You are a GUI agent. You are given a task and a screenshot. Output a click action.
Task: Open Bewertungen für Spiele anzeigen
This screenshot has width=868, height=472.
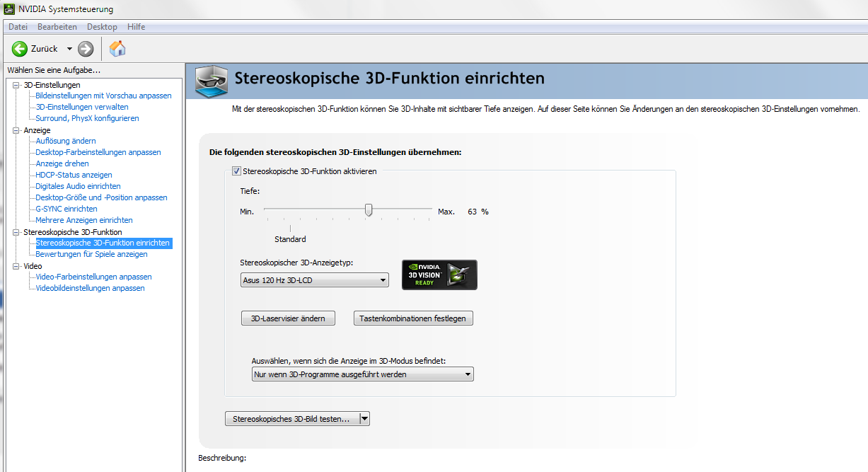click(91, 254)
